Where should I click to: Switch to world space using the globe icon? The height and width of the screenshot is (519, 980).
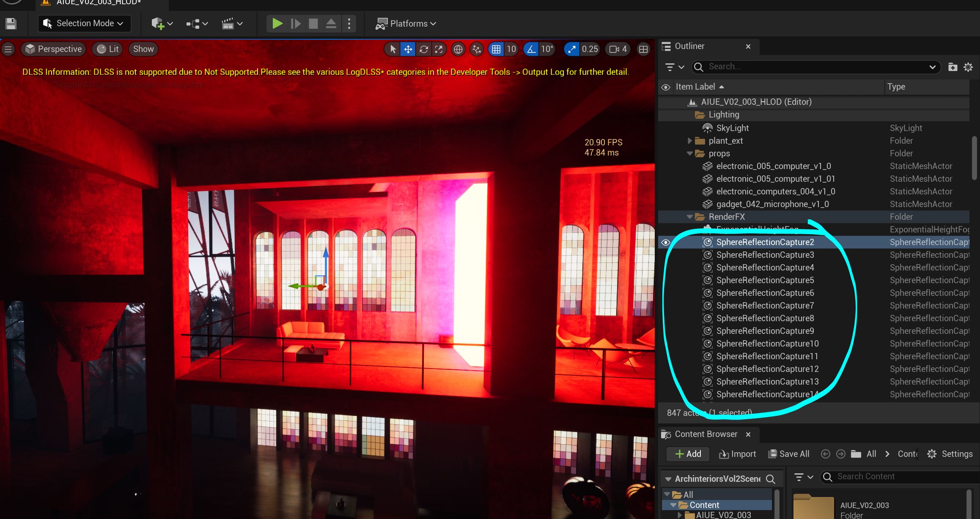click(x=458, y=49)
